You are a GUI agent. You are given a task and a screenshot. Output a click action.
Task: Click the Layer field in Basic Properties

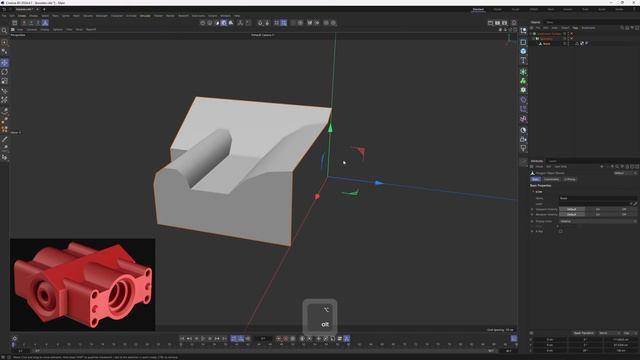(x=595, y=204)
